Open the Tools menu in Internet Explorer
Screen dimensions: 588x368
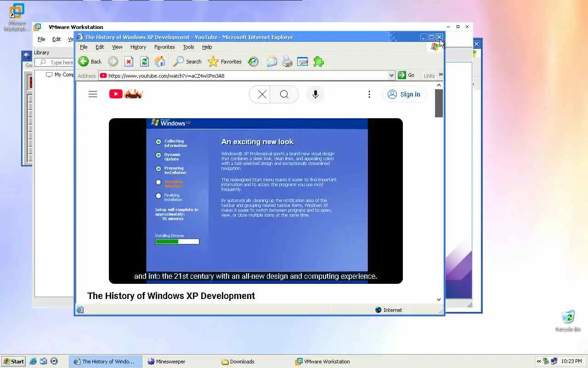(x=188, y=47)
